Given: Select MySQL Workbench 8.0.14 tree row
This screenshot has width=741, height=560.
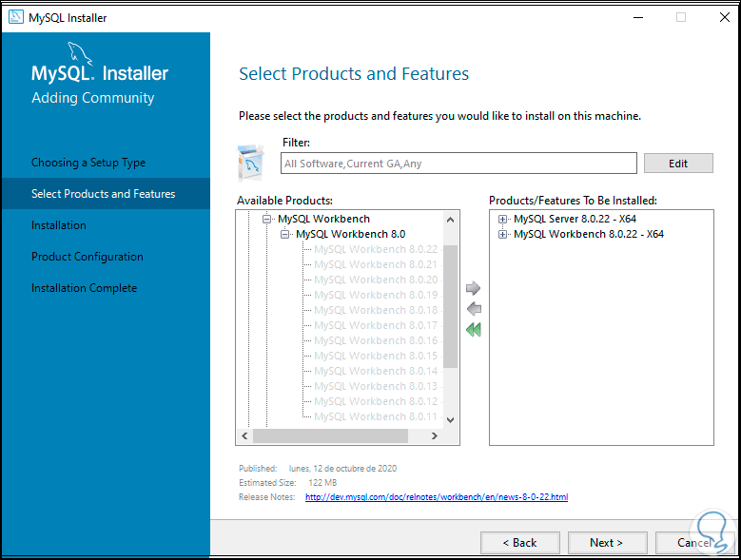Looking at the screenshot, I should (x=376, y=371).
